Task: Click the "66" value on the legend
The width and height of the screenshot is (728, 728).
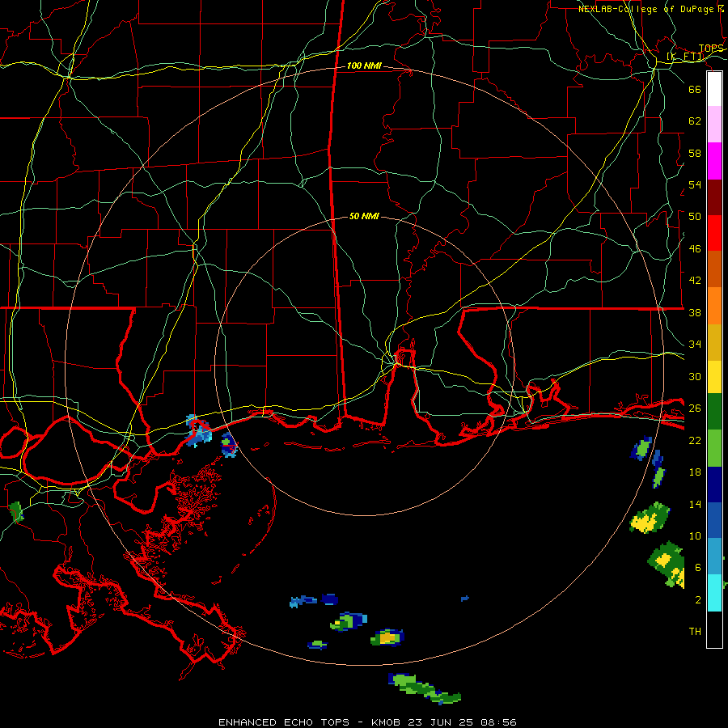Action: coord(695,89)
